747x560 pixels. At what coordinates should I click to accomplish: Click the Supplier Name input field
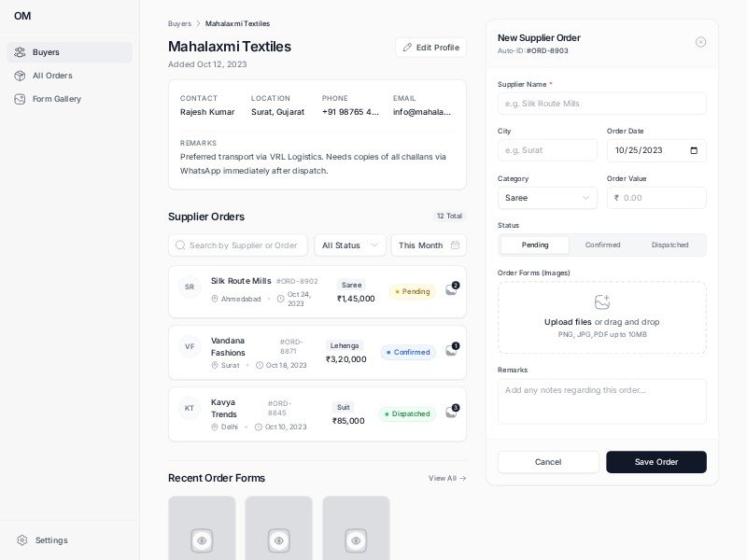pyautogui.click(x=601, y=104)
